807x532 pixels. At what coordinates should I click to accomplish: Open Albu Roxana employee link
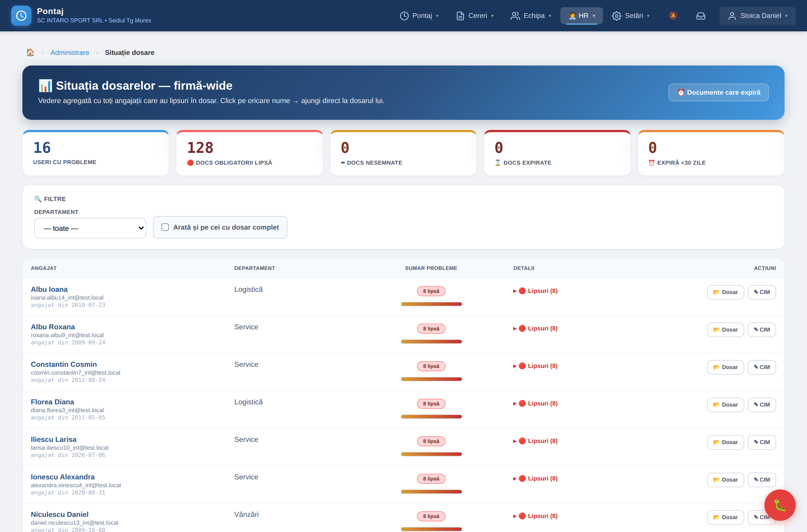pyautogui.click(x=53, y=327)
